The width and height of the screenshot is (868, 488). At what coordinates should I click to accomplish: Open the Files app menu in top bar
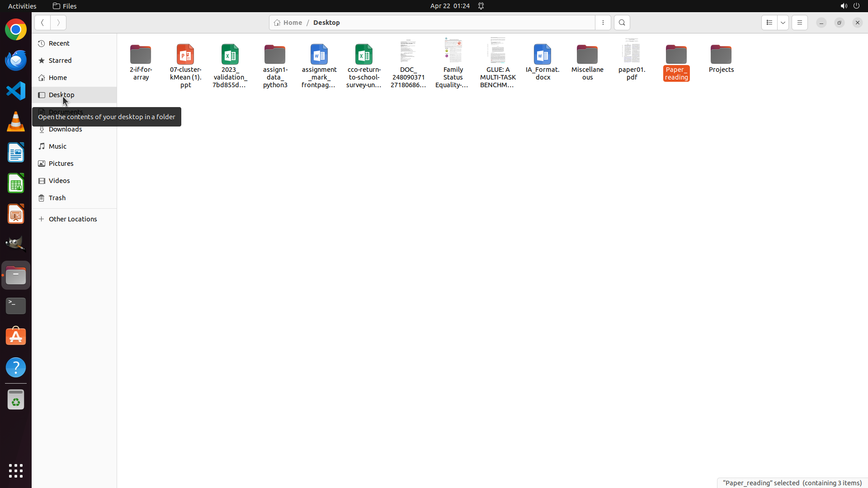point(65,6)
